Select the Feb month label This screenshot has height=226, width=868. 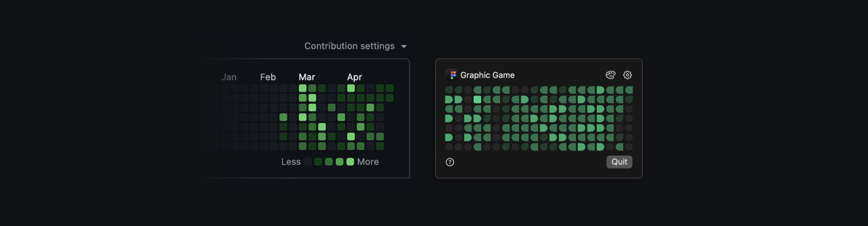(x=268, y=77)
